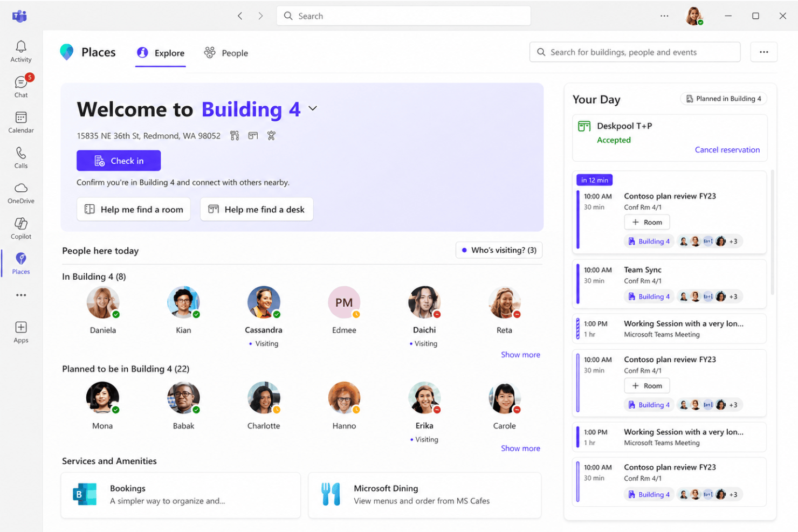798x532 pixels.
Task: Open the Team Sync meeting
Action: point(670,284)
